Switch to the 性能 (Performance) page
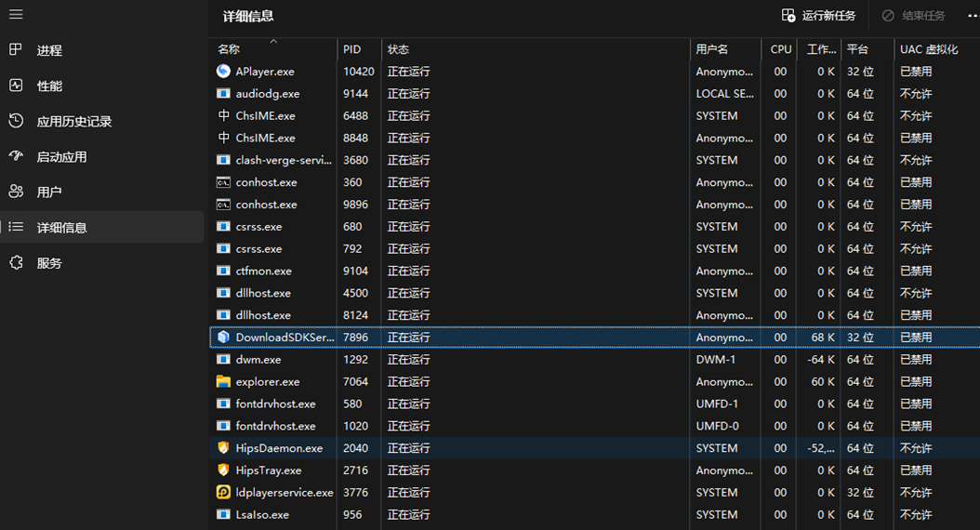Viewport: 980px width, 530px height. click(49, 86)
